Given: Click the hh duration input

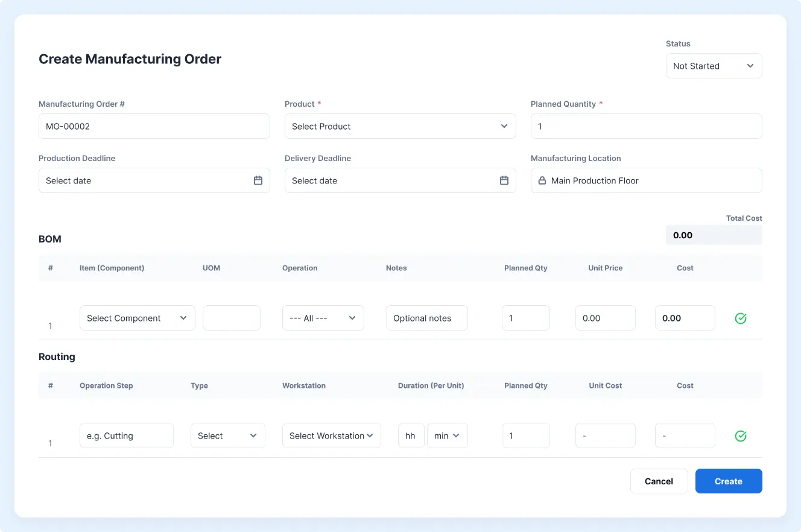Looking at the screenshot, I should pos(411,435).
